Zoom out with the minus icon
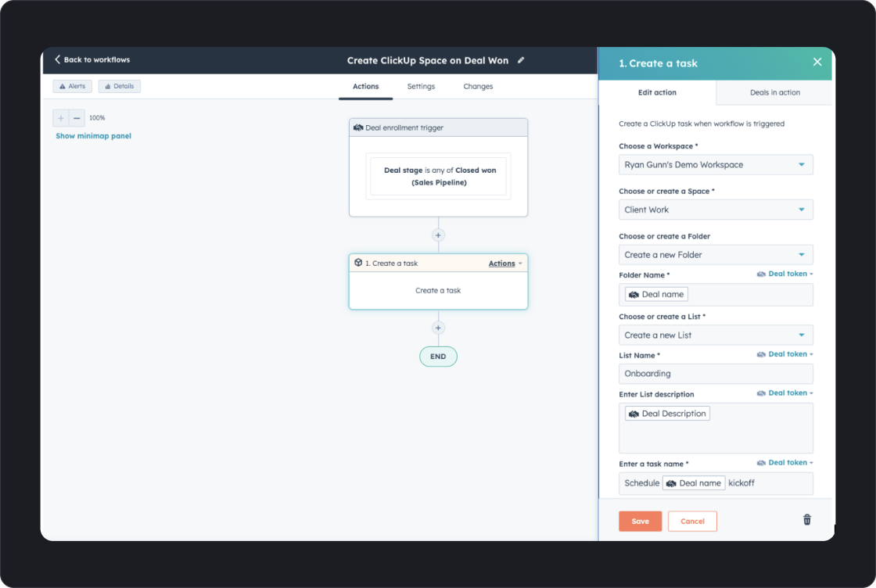The width and height of the screenshot is (876, 588). (x=77, y=118)
